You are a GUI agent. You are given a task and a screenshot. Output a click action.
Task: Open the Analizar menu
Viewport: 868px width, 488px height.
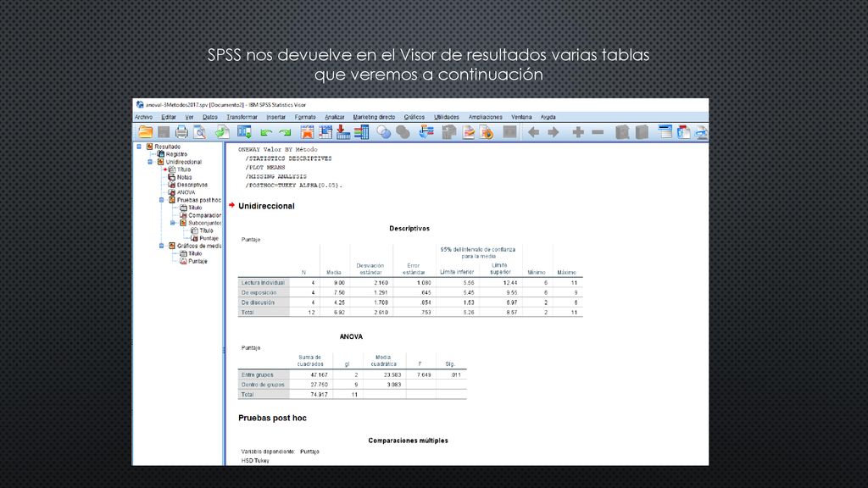[x=334, y=117]
